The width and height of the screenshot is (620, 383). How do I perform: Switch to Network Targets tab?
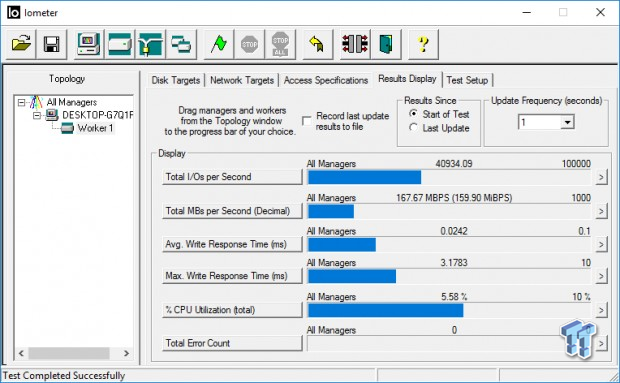[242, 80]
